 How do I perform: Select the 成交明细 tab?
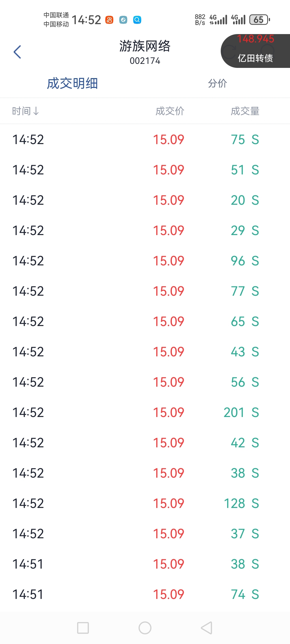(x=72, y=83)
